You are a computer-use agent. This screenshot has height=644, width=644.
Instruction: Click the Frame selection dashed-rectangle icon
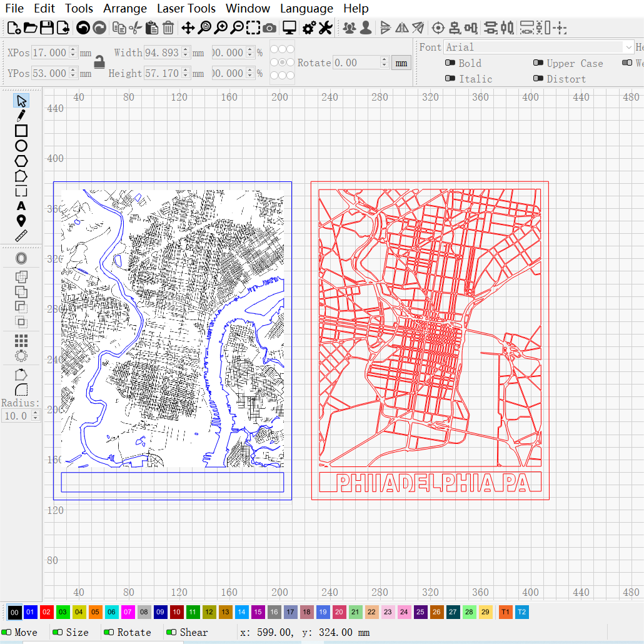tap(253, 28)
